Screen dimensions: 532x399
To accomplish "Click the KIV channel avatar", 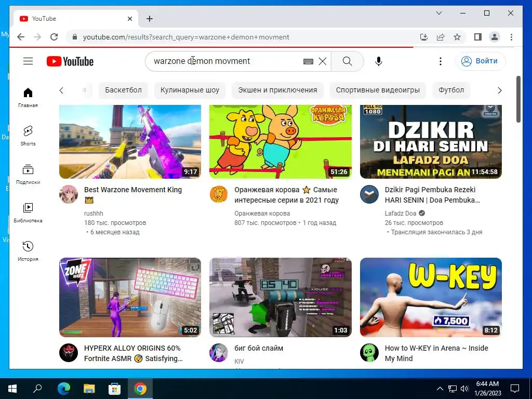I will (x=219, y=353).
